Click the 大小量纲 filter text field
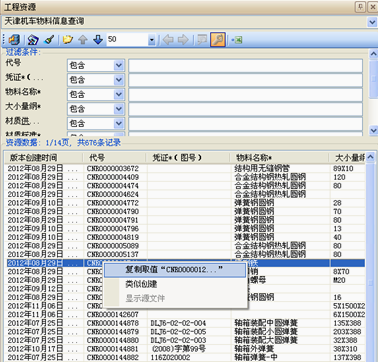The image size is (378, 362). tap(246, 109)
